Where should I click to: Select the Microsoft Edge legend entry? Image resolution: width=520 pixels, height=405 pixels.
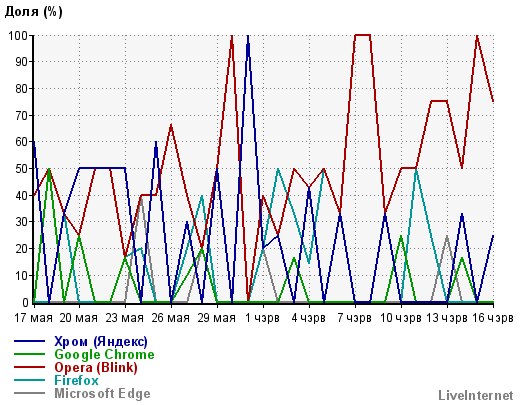pos(102,393)
